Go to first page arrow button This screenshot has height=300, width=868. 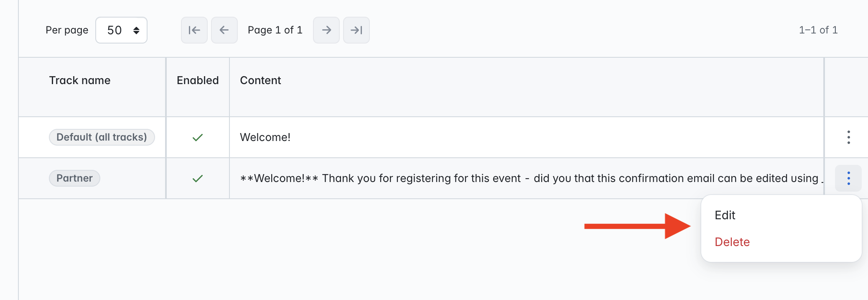pos(194,30)
